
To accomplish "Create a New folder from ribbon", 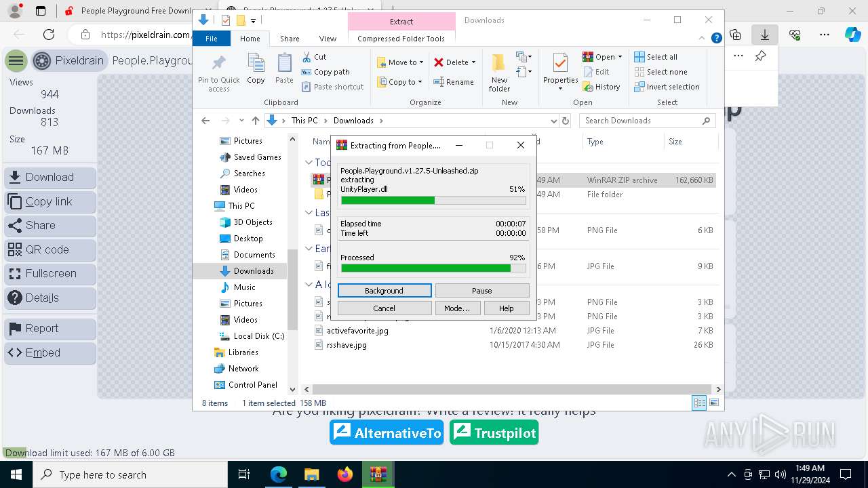I will 499,73.
